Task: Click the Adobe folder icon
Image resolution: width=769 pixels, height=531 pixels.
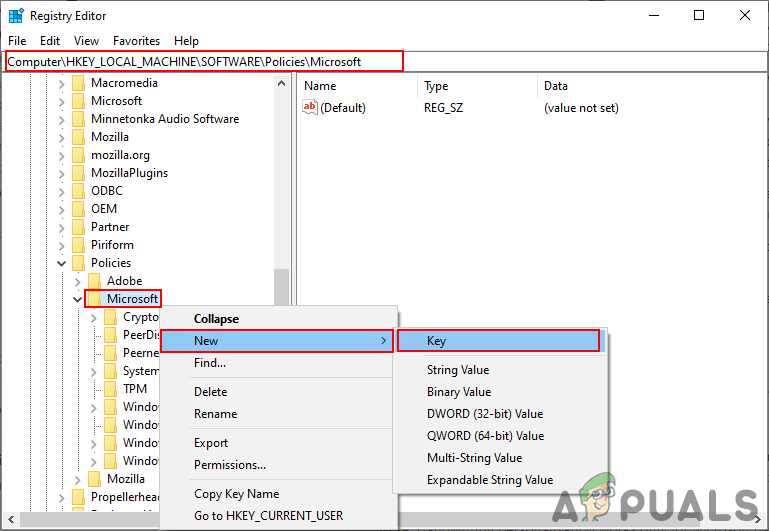Action: [94, 281]
